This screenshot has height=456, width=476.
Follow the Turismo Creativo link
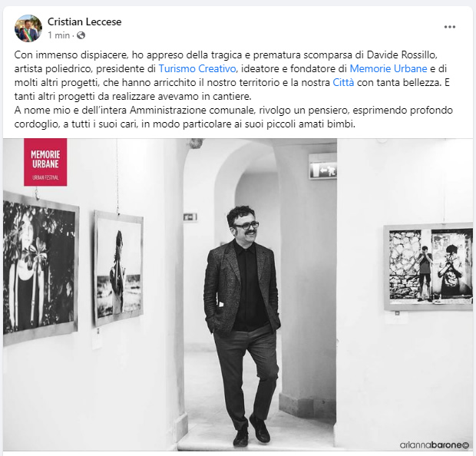[x=197, y=68]
